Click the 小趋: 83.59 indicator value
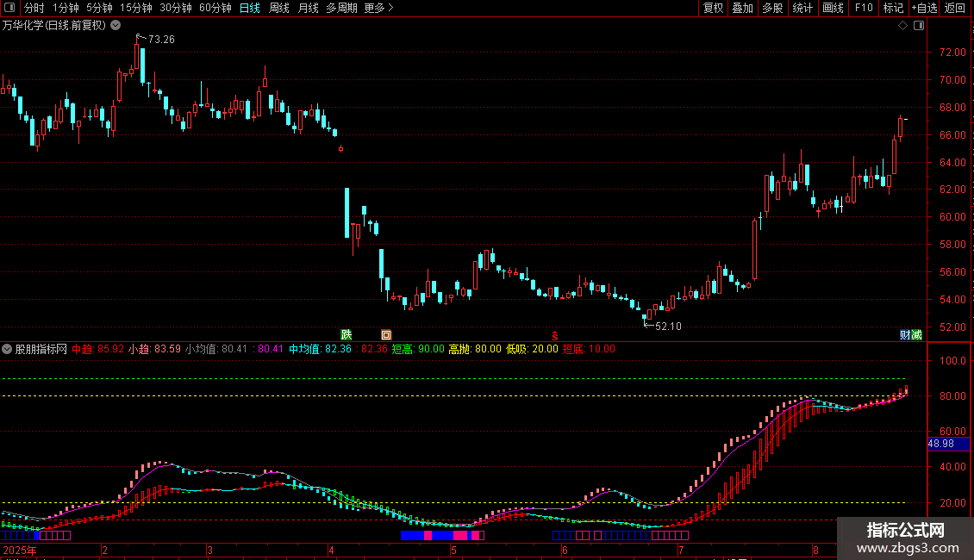 [x=154, y=349]
